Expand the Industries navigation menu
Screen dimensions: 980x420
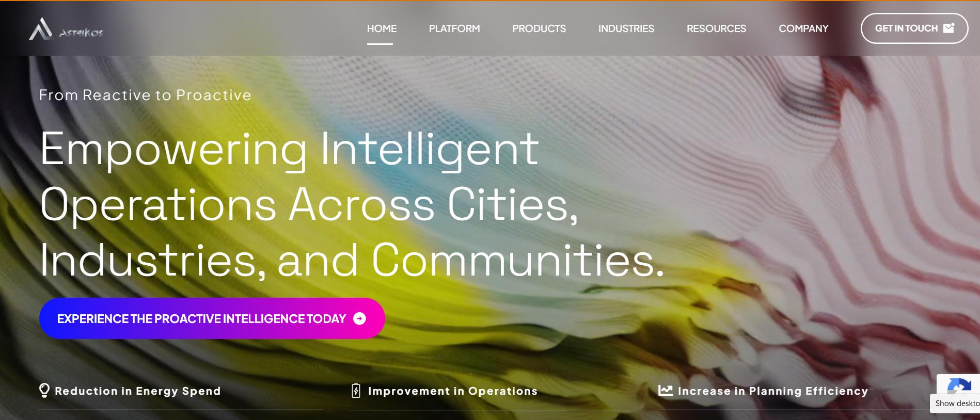(626, 29)
